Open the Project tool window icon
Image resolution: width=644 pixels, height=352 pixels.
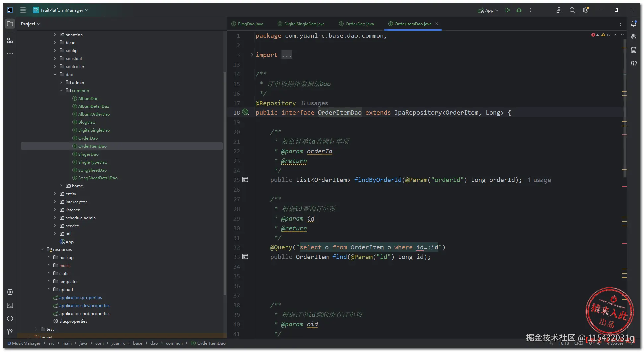[10, 24]
